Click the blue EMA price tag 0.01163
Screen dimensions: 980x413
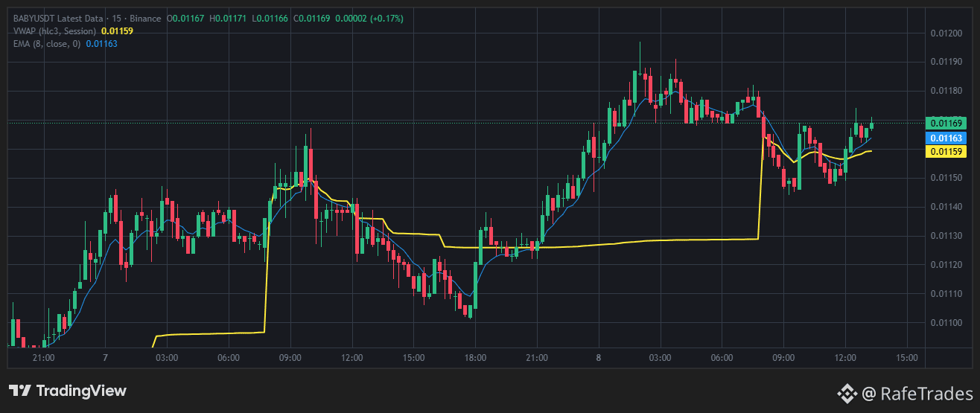point(945,138)
